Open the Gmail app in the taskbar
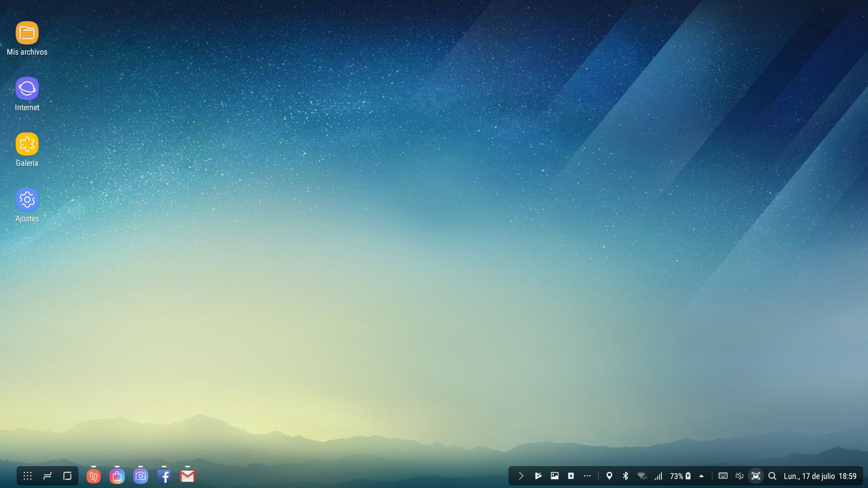This screenshot has width=868, height=488. coord(188,476)
